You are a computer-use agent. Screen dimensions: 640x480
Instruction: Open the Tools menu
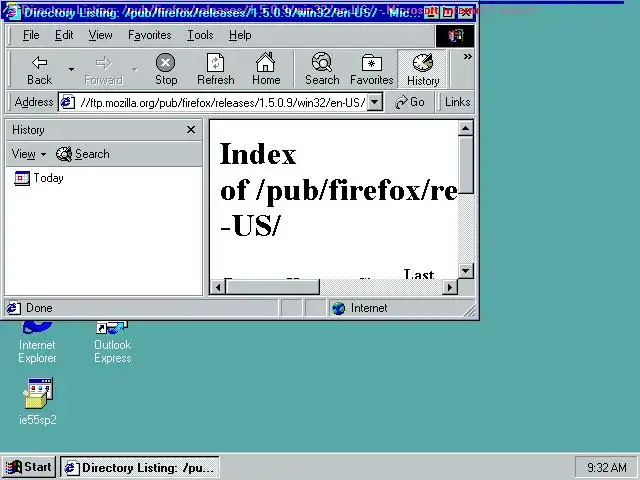point(200,35)
